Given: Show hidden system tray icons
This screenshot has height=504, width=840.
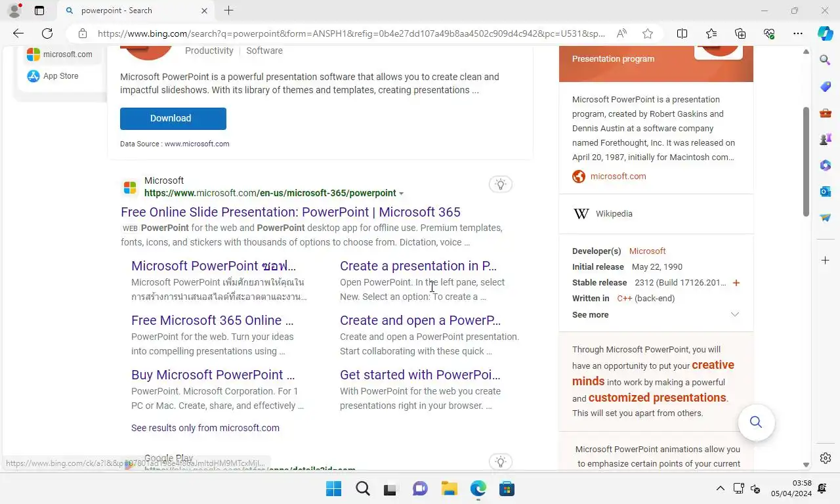Looking at the screenshot, I should click(720, 489).
